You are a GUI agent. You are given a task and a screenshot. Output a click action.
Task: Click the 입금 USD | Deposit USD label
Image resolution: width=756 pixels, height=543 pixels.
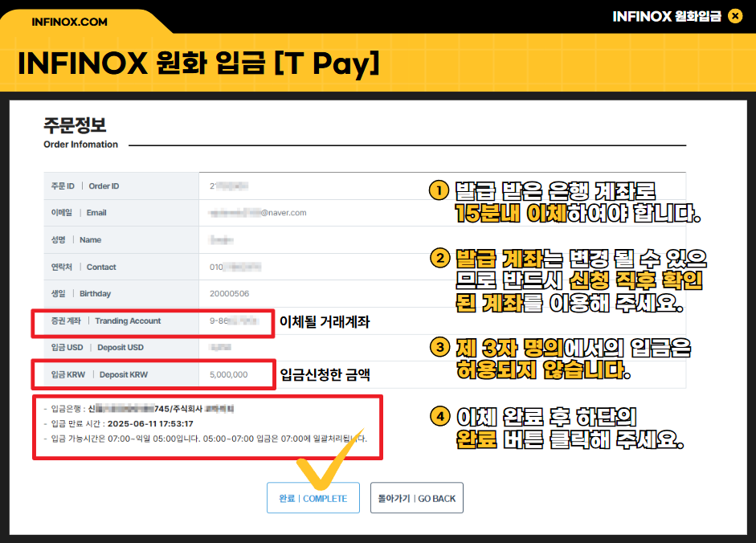pos(97,348)
